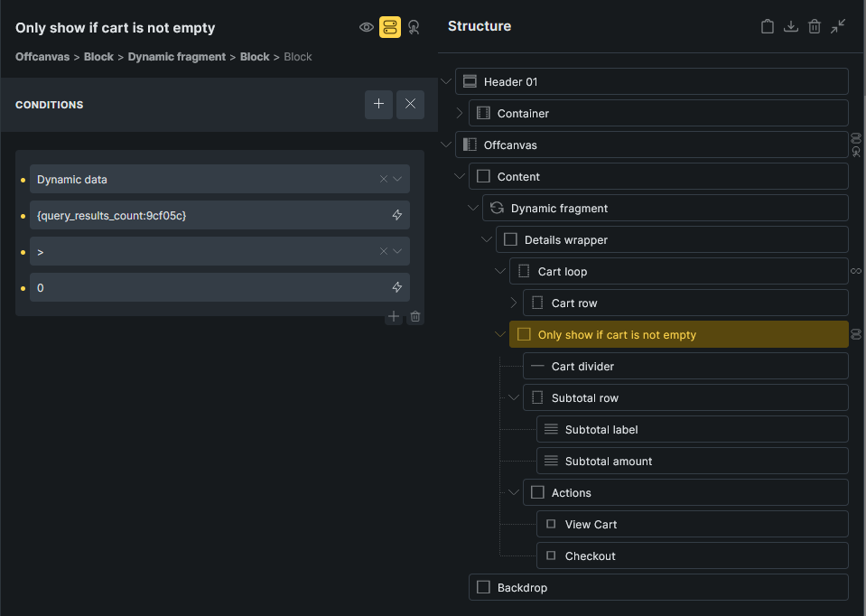
Task: Select the Details wrapper element
Action: point(672,239)
